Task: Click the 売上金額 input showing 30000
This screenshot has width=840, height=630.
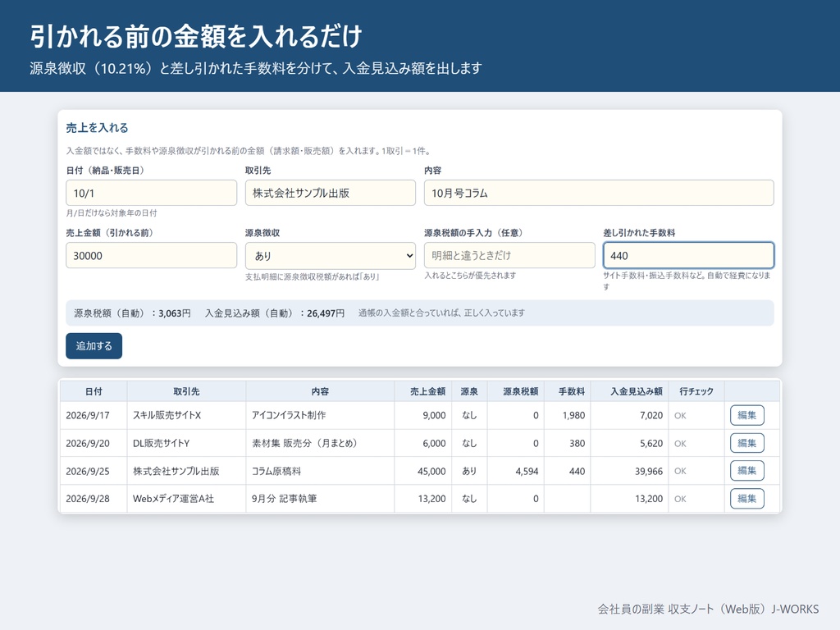Action: 151,256
